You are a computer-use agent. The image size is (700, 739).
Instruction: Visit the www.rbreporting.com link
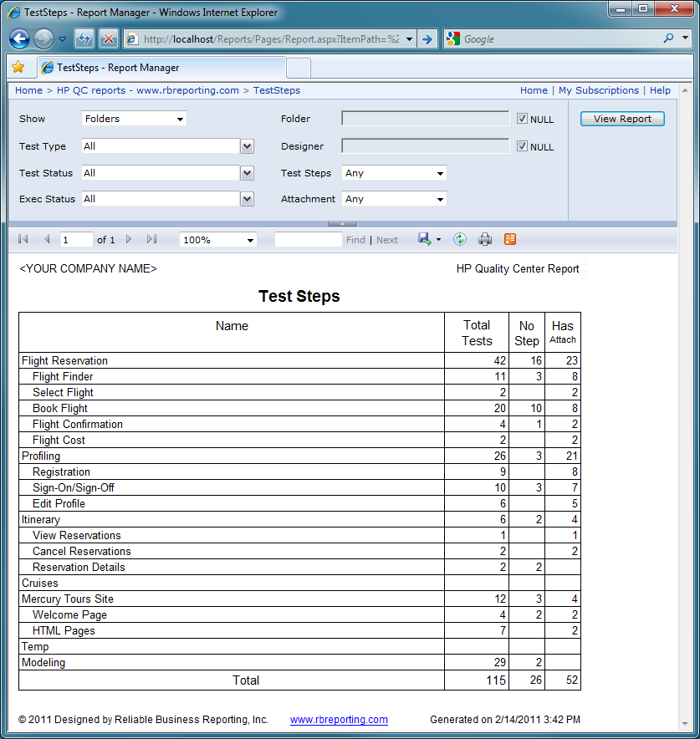tap(338, 719)
